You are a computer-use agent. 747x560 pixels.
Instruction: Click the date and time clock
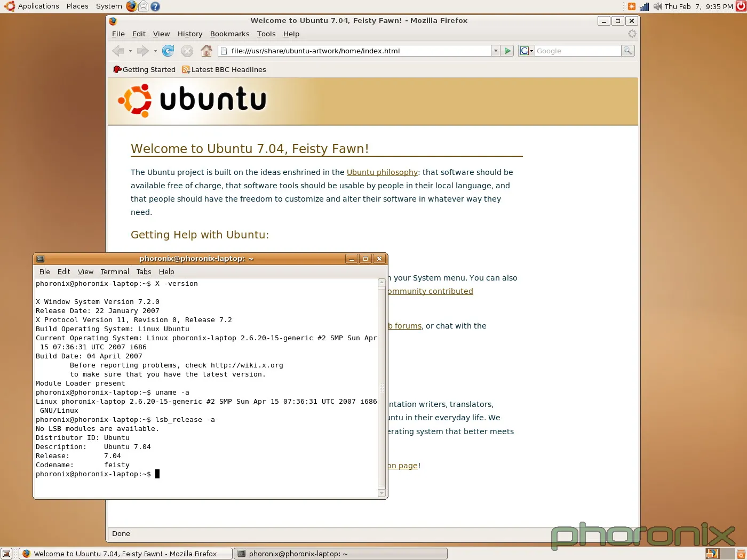[x=698, y=6]
